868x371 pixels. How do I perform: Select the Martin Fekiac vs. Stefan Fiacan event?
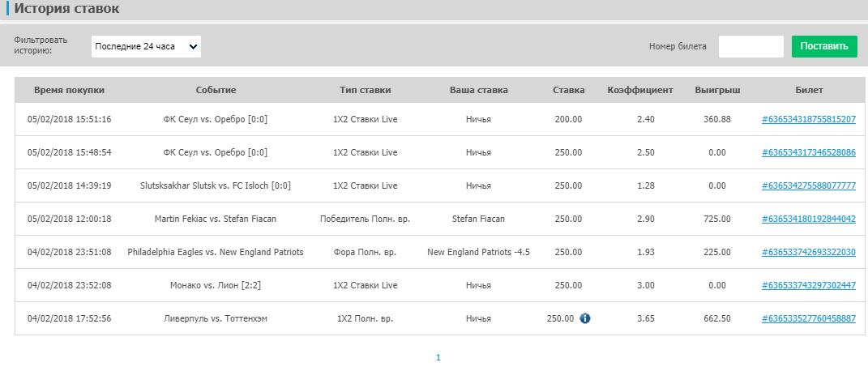(216, 219)
